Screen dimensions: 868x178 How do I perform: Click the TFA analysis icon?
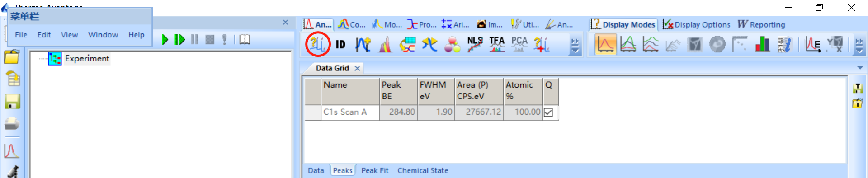(x=497, y=44)
